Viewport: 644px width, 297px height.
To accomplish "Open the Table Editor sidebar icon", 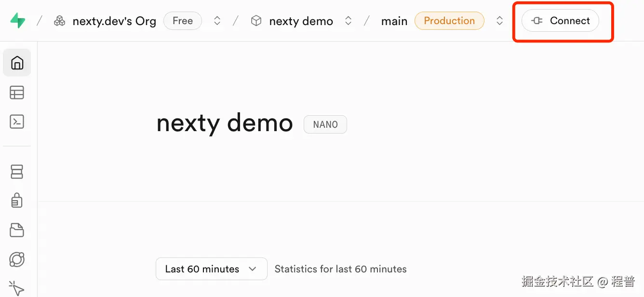I will (x=17, y=93).
